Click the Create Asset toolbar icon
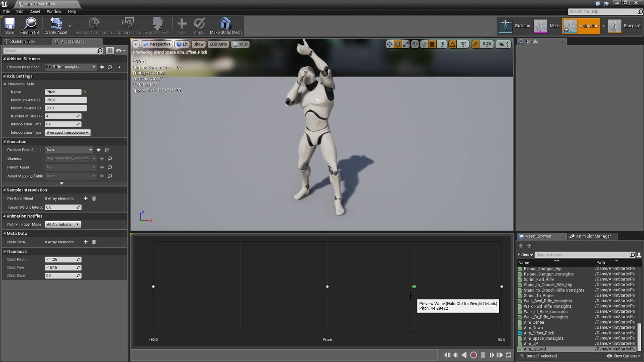Screen dimensions: 644x362 tap(56, 26)
